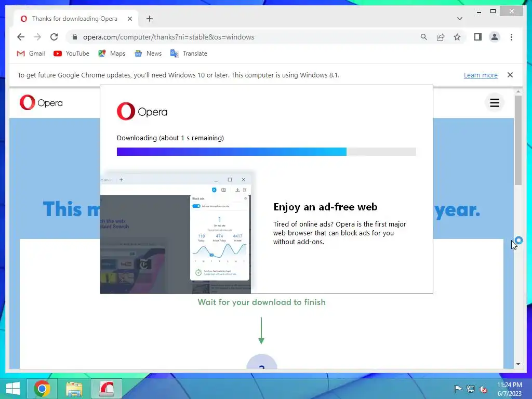This screenshot has width=532, height=399.
Task: Click the 'Learn more' link in the info bar
Action: pos(481,75)
